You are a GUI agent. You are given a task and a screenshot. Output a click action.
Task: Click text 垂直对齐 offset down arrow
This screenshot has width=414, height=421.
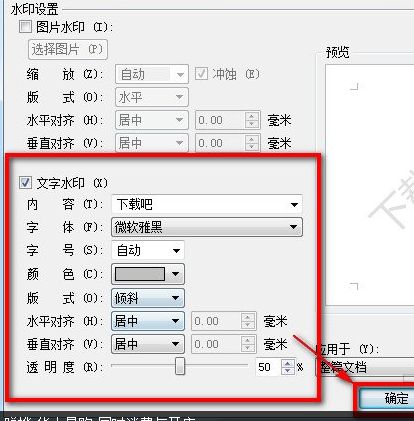pos(248,348)
